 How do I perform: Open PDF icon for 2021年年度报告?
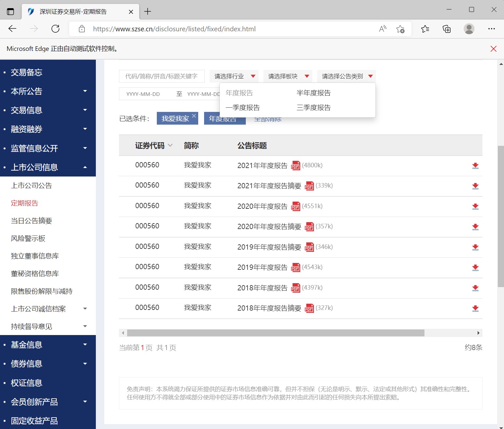click(295, 165)
